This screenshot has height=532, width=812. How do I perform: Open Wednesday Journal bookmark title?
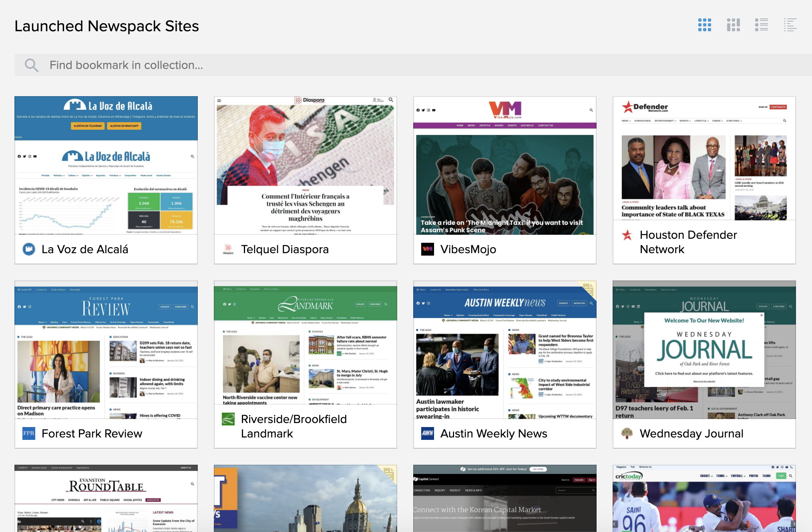coord(691,433)
